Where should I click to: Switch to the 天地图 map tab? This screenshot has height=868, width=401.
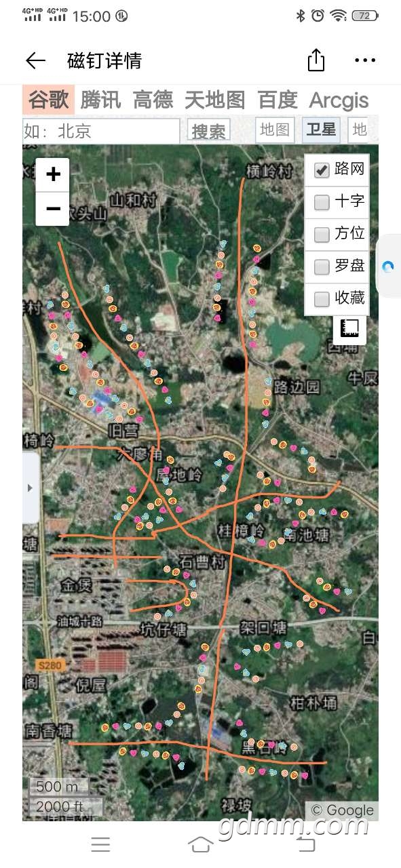pyautogui.click(x=215, y=100)
